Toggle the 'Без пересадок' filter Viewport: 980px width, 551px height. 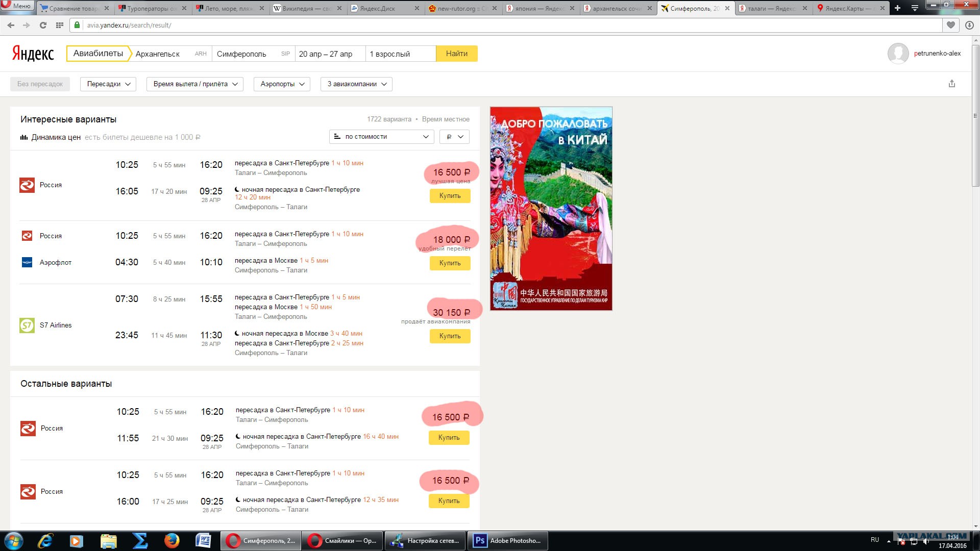40,84
